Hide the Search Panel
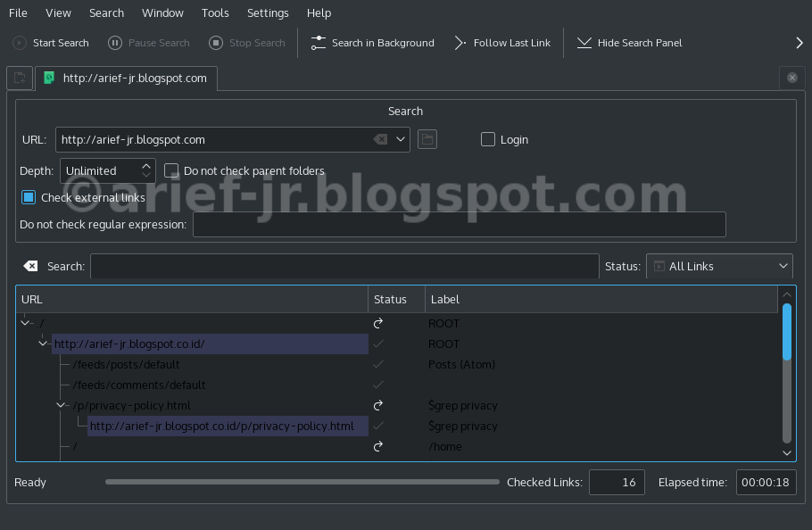This screenshot has height=530, width=812. 629,43
